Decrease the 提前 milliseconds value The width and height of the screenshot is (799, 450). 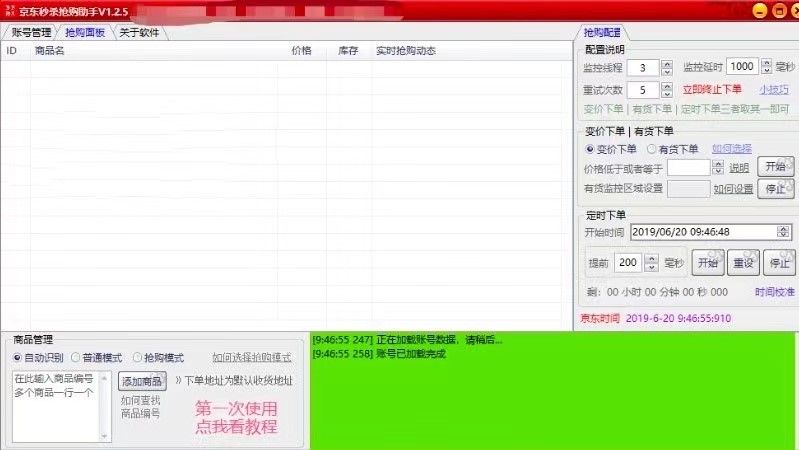coord(651,267)
